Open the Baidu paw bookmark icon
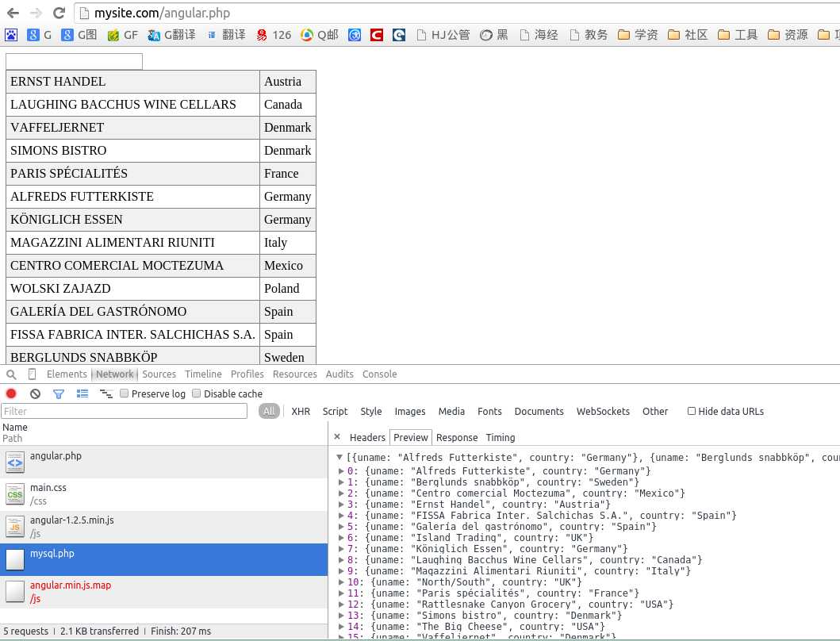This screenshot has height=641, width=840. pyautogui.click(x=11, y=36)
